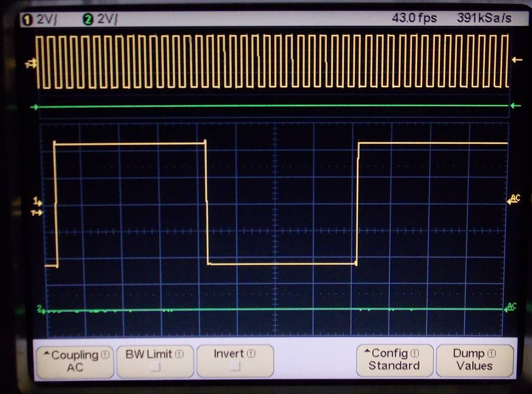Click the Dump info circle icon
This screenshot has width=532, height=394.
coord(492,354)
